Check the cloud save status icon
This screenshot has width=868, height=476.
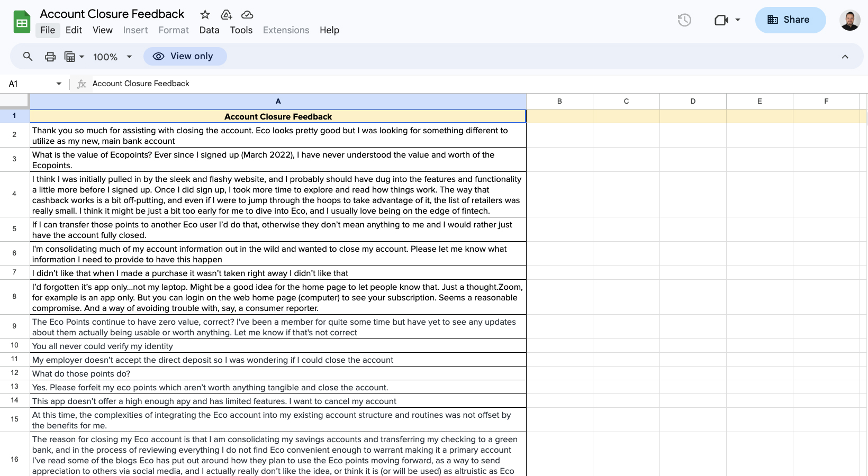pyautogui.click(x=247, y=15)
